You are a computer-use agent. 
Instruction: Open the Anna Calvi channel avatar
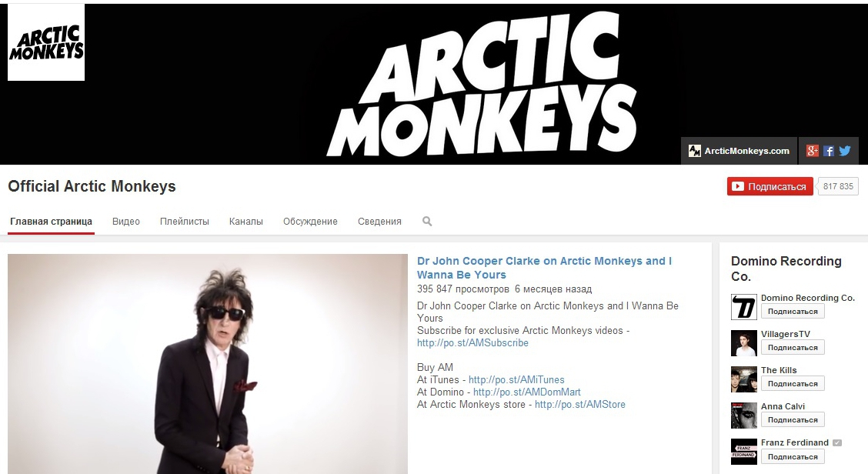743,416
